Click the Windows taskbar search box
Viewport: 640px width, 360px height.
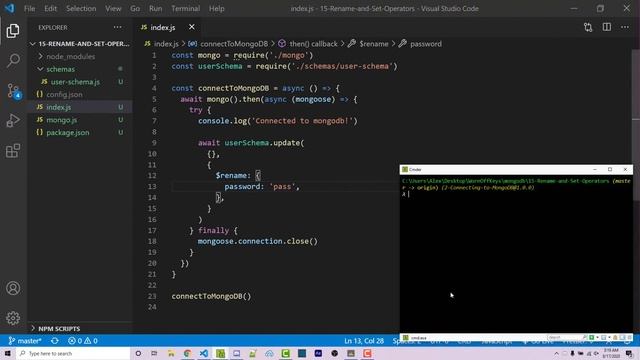(73, 353)
